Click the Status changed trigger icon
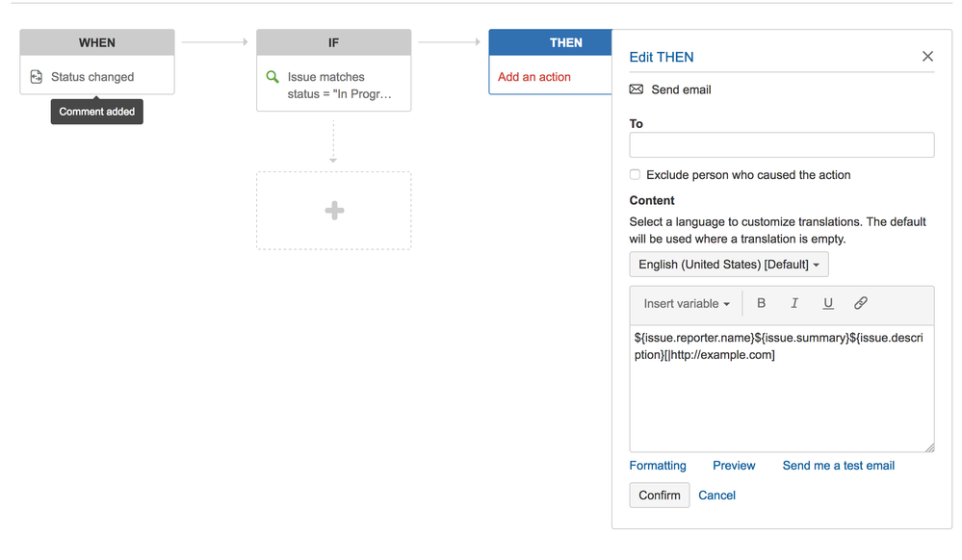The image size is (962, 560). (37, 77)
